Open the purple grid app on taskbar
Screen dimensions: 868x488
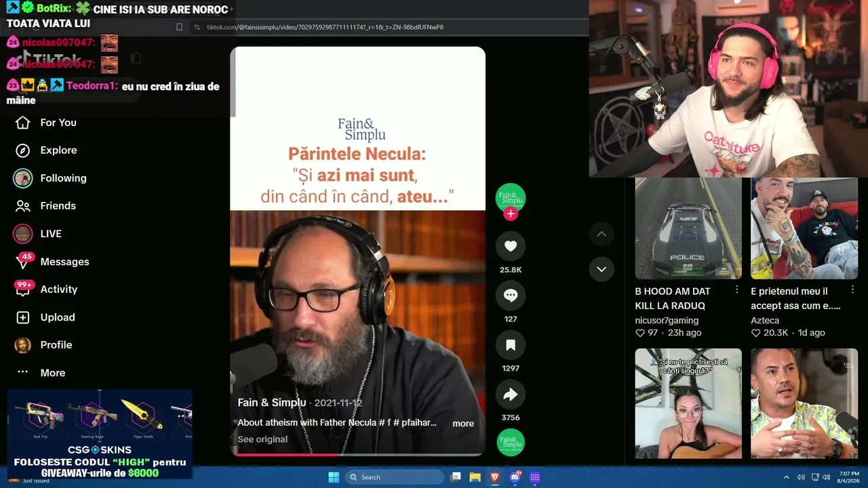pyautogui.click(x=535, y=477)
